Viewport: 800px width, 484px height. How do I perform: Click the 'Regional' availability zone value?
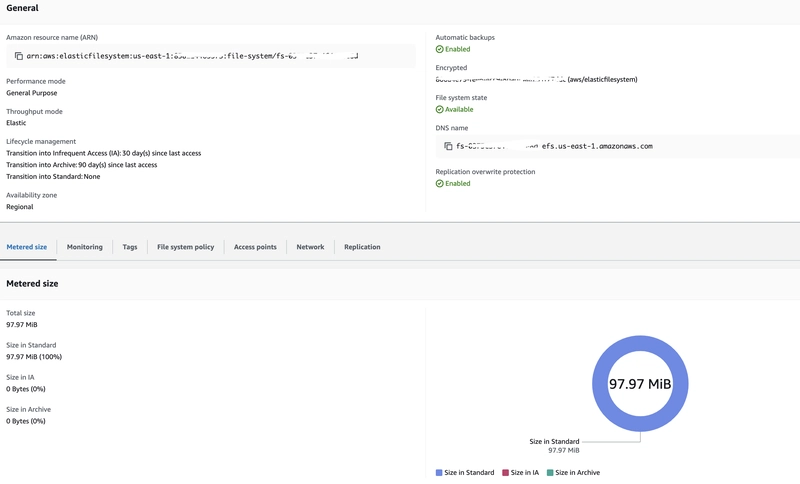[19, 207]
